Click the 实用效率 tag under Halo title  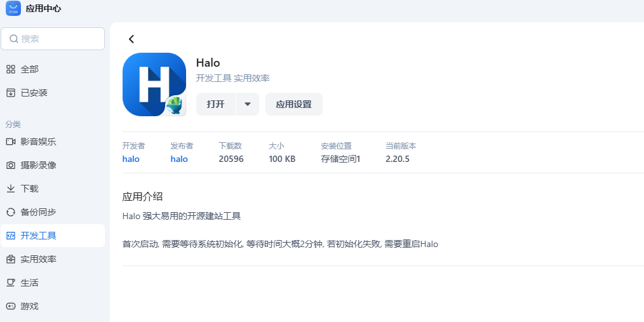(252, 79)
